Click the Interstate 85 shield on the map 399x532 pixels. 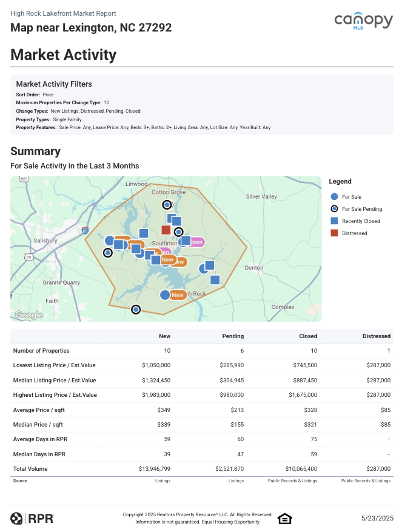click(x=85, y=231)
